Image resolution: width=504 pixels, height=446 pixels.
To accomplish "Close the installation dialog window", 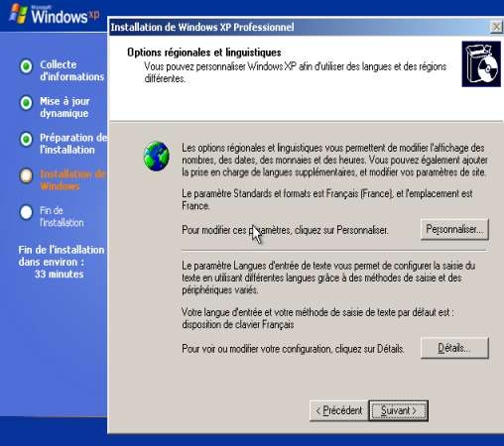I will pos(496,27).
